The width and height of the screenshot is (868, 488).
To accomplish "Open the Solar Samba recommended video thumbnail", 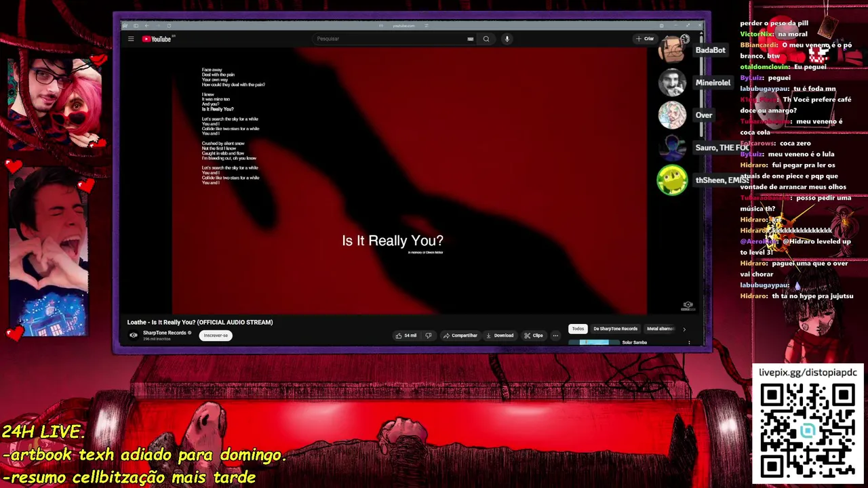I will (594, 342).
